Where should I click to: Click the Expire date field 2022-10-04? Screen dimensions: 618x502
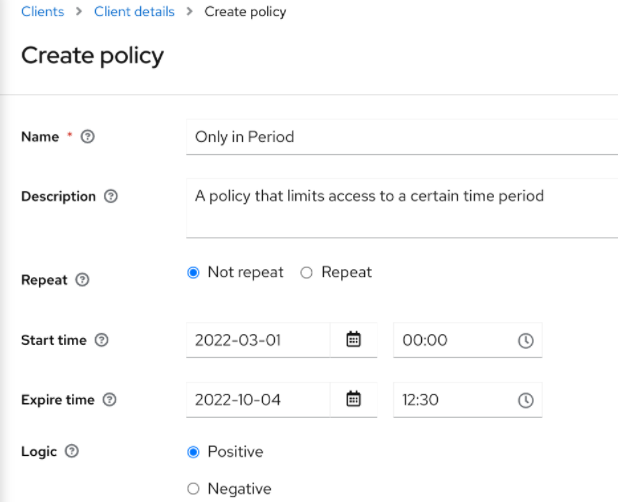coord(257,400)
